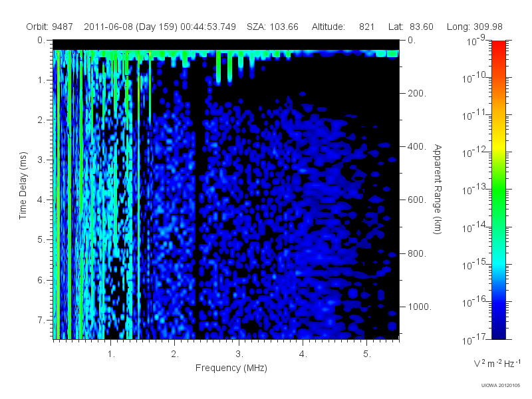The height and width of the screenshot is (399, 532).
Task: Click the 'Frequency (MHz)' axis label
Action: pos(231,368)
